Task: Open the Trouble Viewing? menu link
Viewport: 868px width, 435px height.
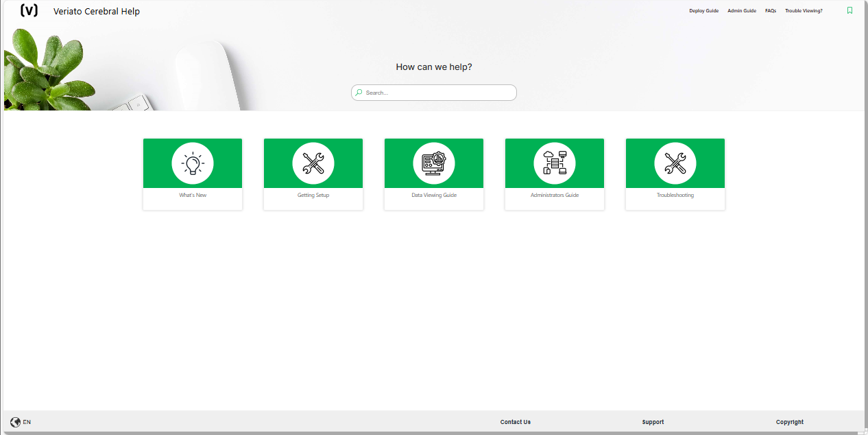Action: (x=804, y=11)
